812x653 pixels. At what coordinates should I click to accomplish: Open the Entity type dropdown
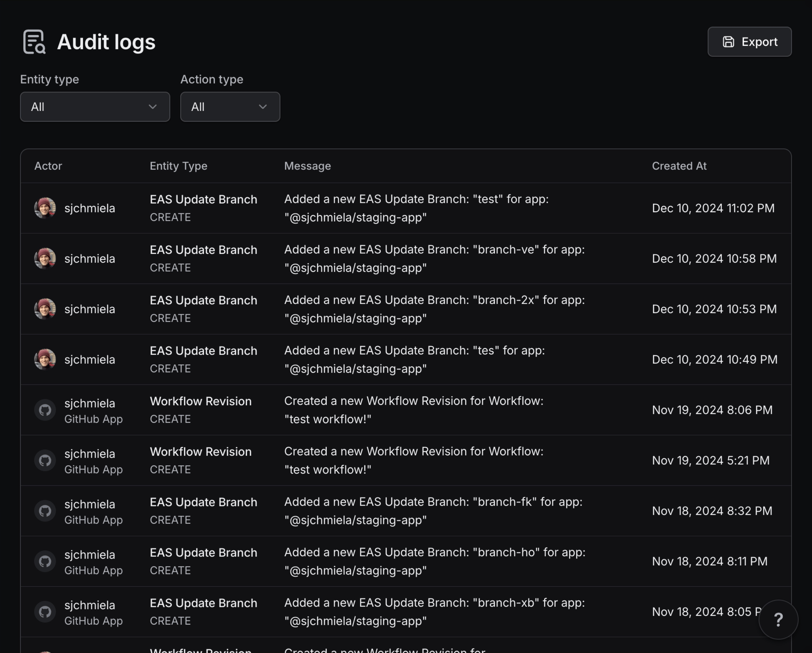(95, 107)
